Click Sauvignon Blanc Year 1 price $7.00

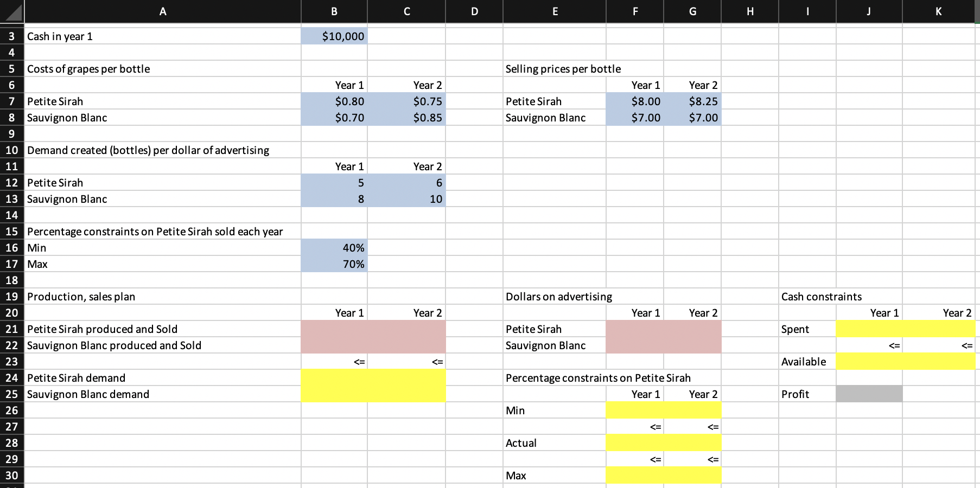635,118
